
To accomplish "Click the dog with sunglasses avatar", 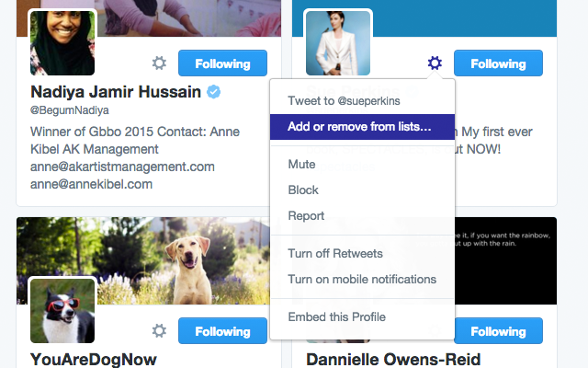I will point(62,310).
